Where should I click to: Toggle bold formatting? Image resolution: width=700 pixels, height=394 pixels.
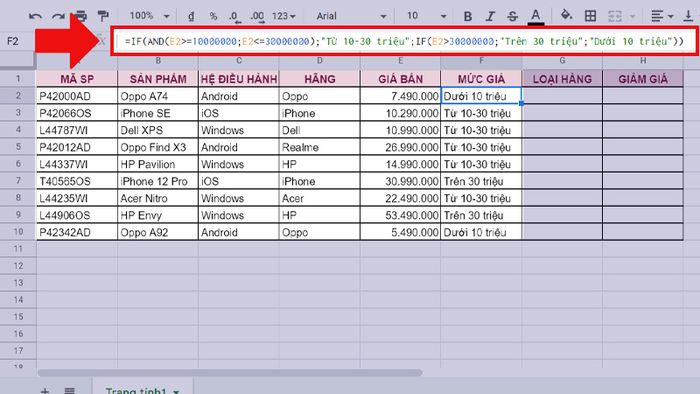click(467, 17)
